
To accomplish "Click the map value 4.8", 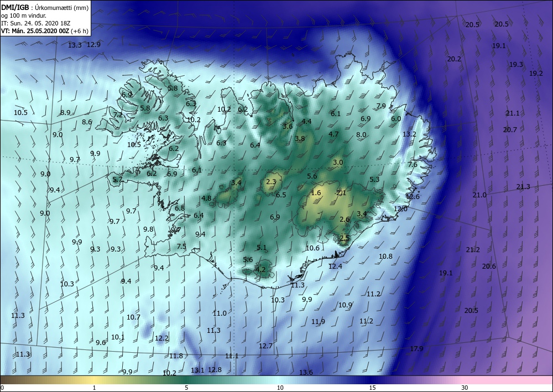I will (x=206, y=198).
